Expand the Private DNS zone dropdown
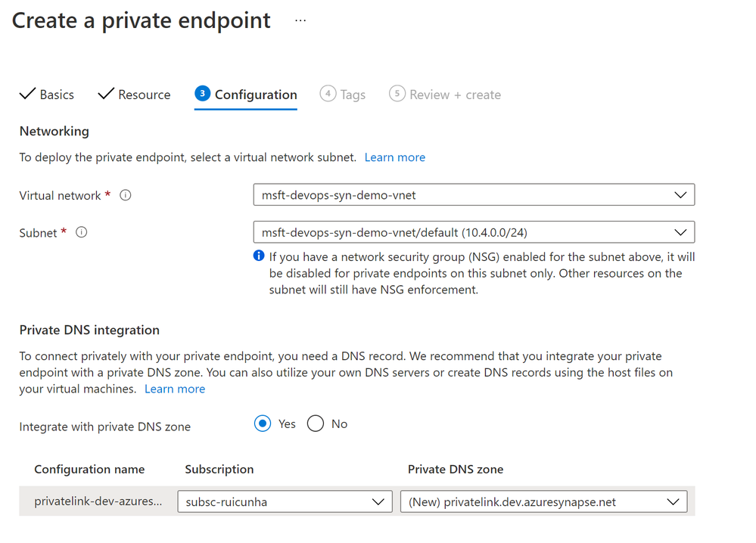The image size is (756, 543). coord(543,501)
